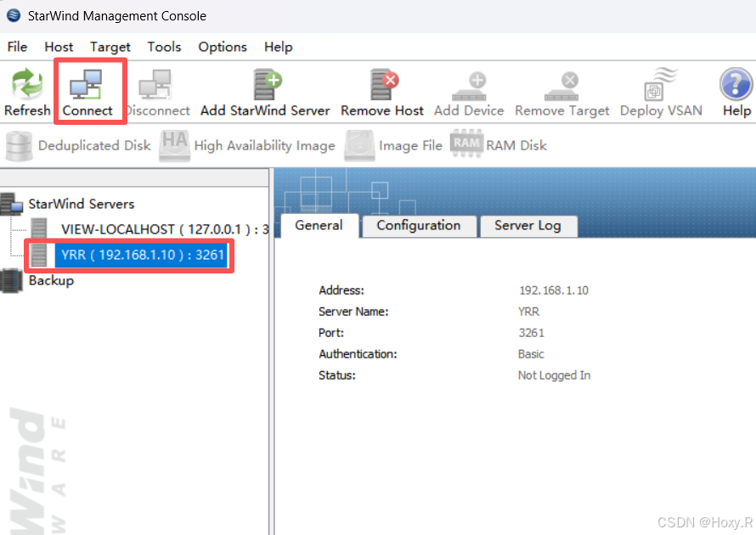
Task: Click the Backup node icon
Action: (x=11, y=281)
